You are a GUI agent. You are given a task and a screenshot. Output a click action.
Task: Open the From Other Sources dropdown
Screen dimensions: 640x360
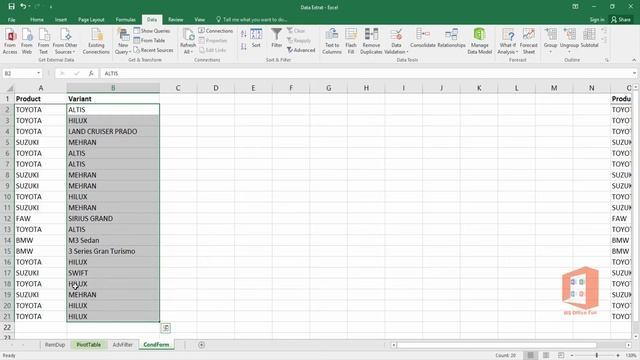click(x=65, y=41)
